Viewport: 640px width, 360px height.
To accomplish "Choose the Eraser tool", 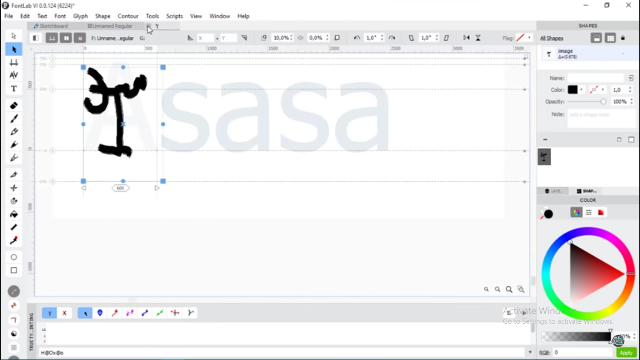I will pyautogui.click(x=13, y=106).
